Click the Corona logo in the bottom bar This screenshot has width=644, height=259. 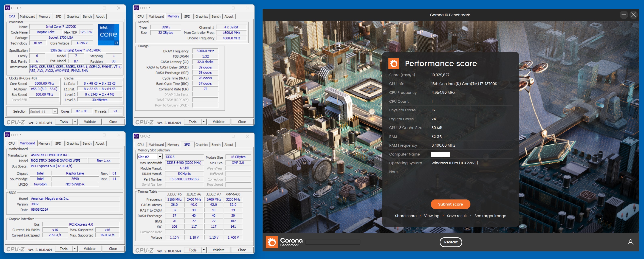coord(271,242)
